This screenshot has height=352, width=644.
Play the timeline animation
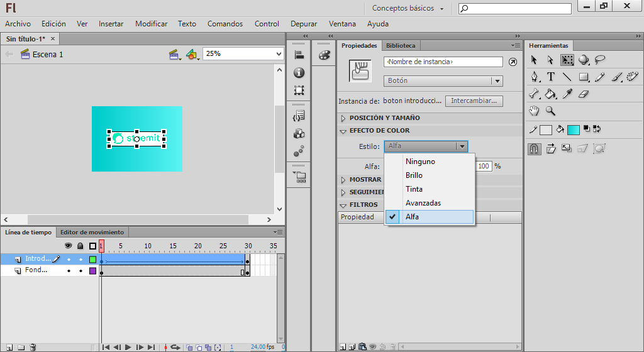128,348
